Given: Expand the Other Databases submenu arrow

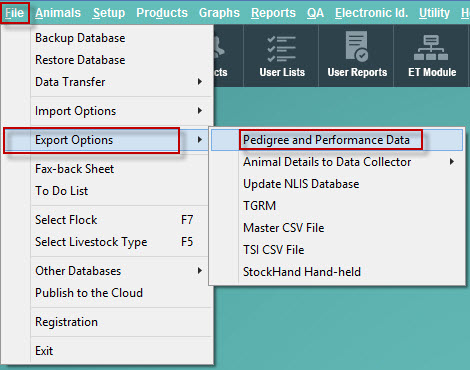Looking at the screenshot, I should (199, 271).
